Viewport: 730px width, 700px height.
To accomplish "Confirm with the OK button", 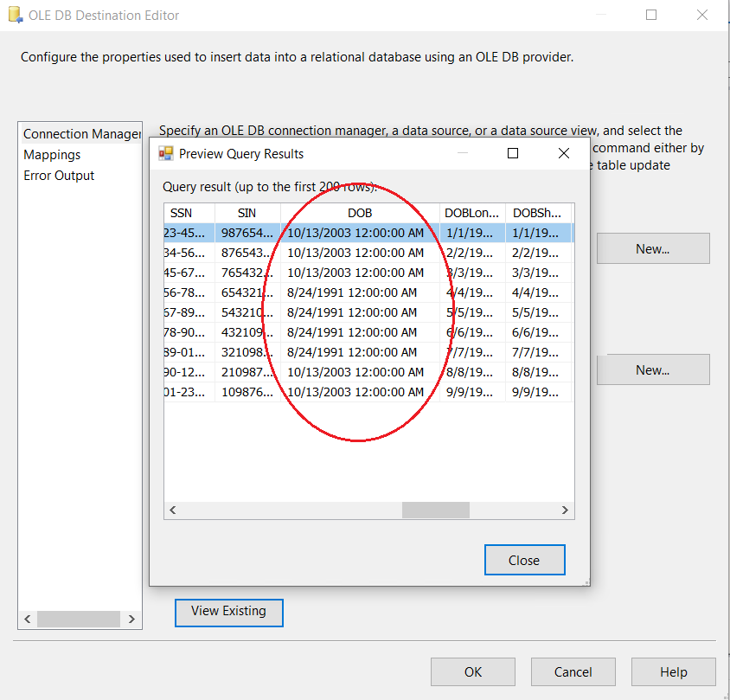I will tap(472, 672).
